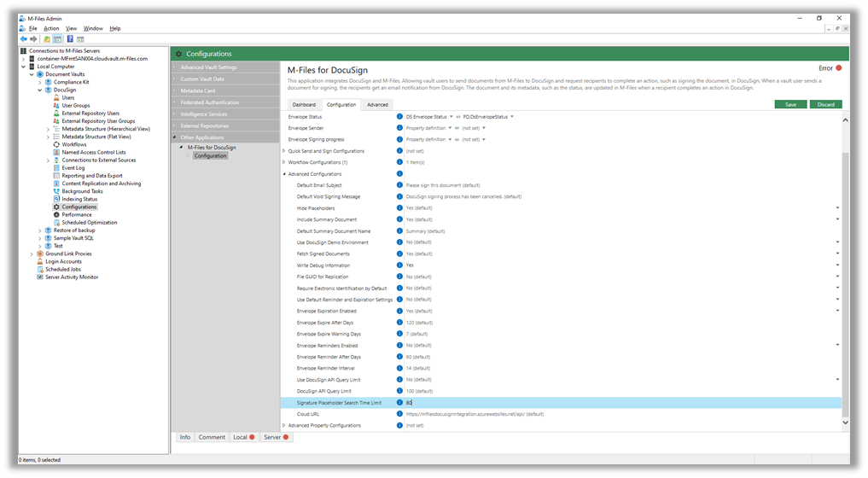Open the Federated Authentication section
The width and height of the screenshot is (868, 478).
225,102
